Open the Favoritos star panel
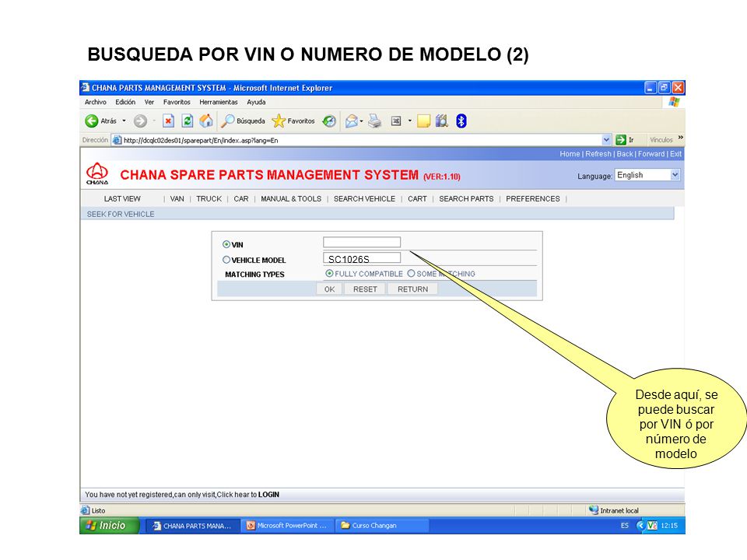Screen dimensions: 747x560 coord(293,121)
